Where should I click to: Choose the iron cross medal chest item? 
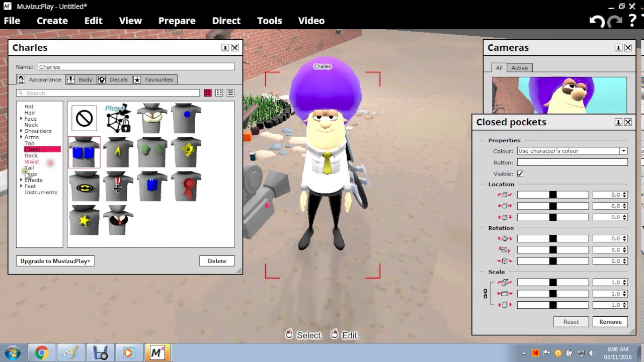(118, 187)
